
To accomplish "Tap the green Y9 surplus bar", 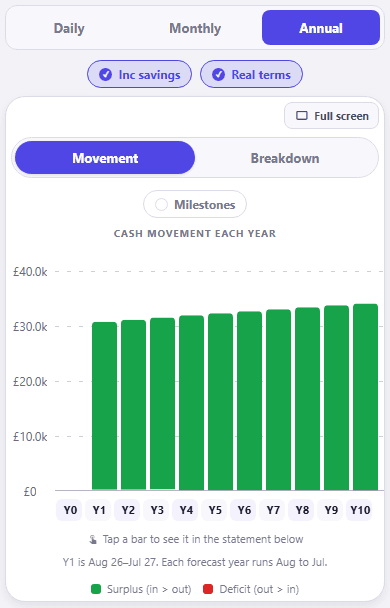I will [337, 398].
